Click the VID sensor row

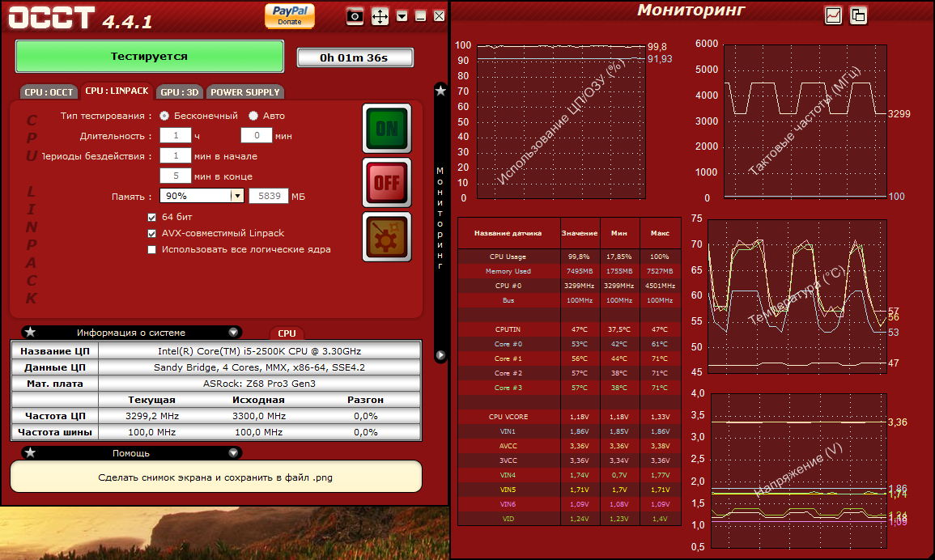coord(569,519)
